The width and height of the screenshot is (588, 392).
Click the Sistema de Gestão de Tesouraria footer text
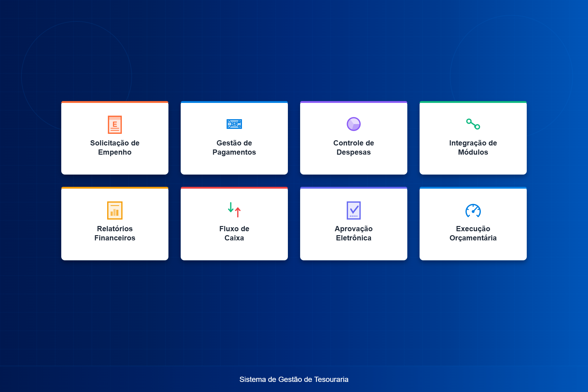click(294, 379)
